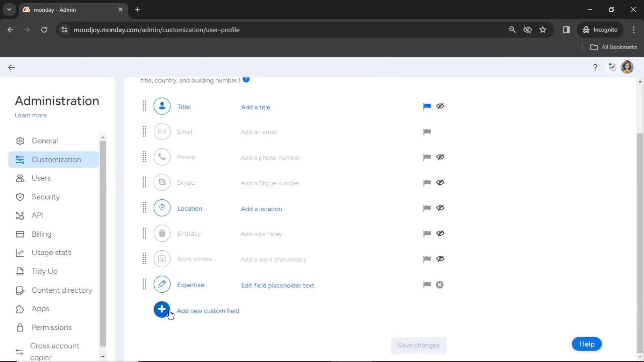This screenshot has width=644, height=362.
Task: Open the blue Help button
Action: pos(587,344)
